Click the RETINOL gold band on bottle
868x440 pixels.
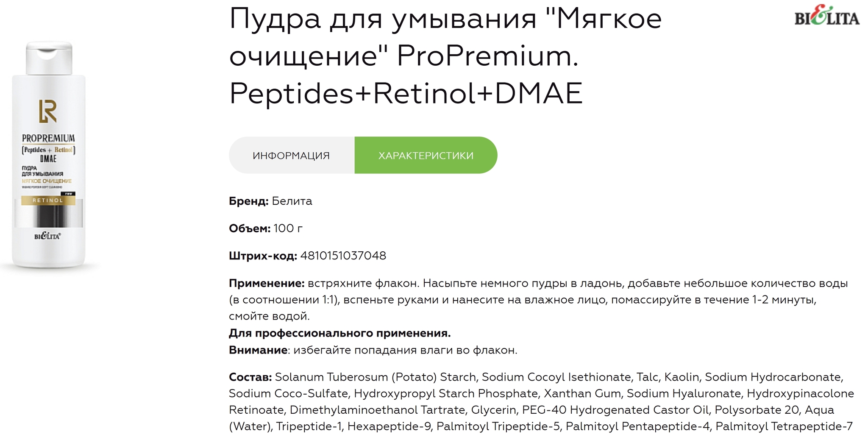(x=48, y=200)
